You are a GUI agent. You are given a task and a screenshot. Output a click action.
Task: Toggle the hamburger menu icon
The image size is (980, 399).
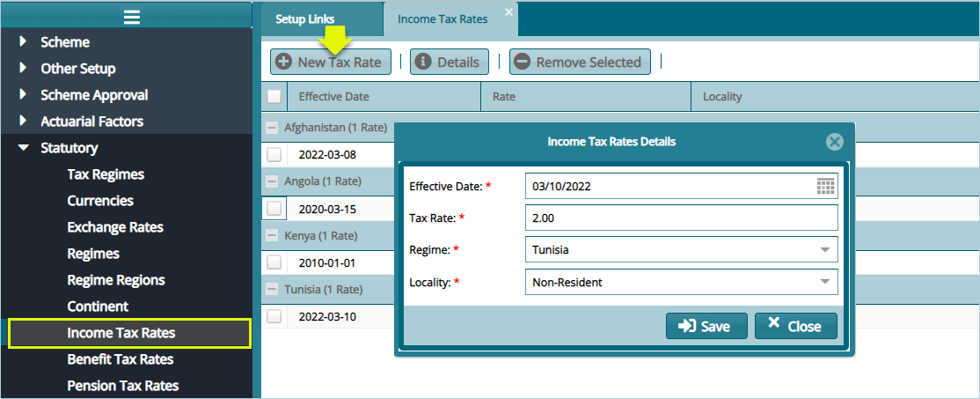[x=131, y=17]
